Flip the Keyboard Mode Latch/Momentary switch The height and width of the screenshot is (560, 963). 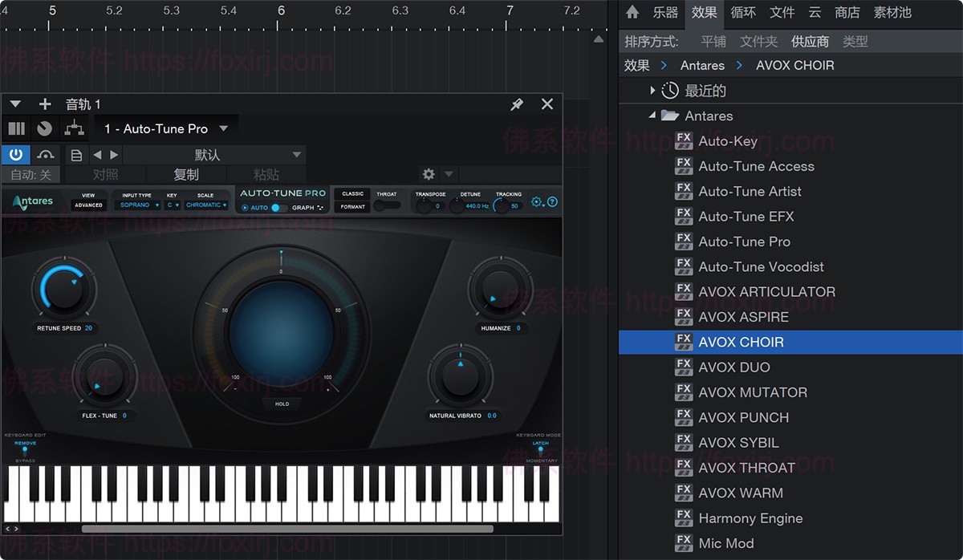(x=540, y=451)
